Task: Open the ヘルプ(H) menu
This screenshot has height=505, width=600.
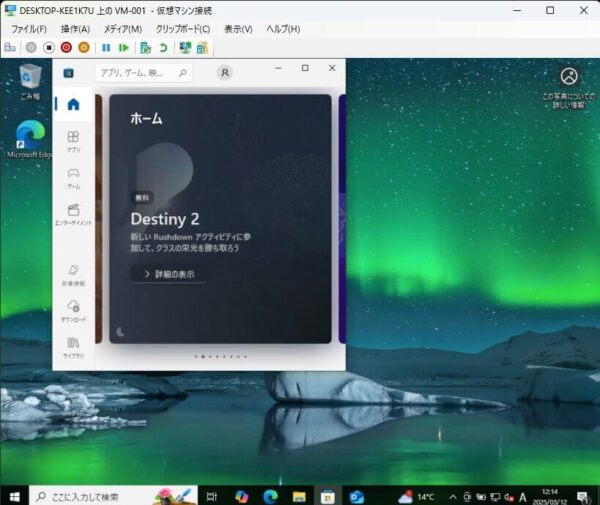Action: [x=283, y=29]
